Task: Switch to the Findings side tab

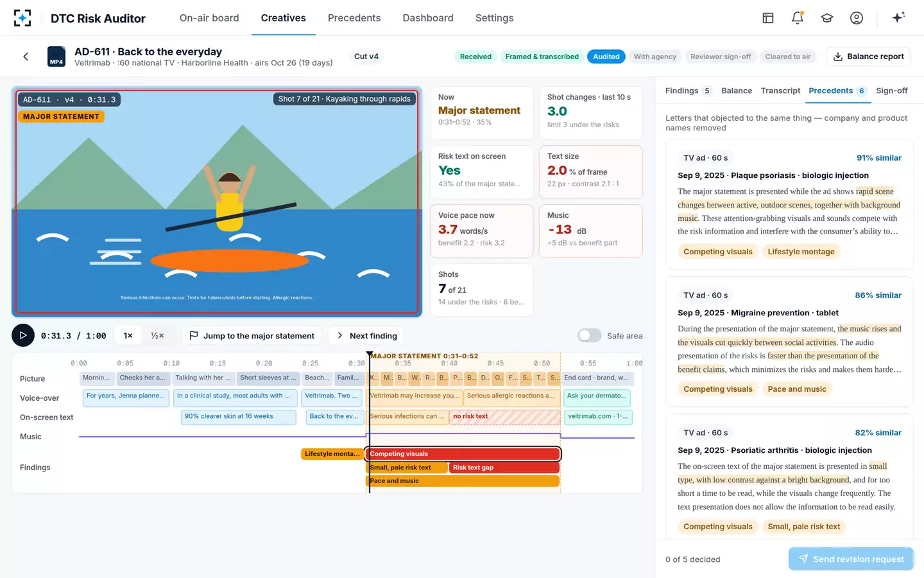Action: click(689, 91)
